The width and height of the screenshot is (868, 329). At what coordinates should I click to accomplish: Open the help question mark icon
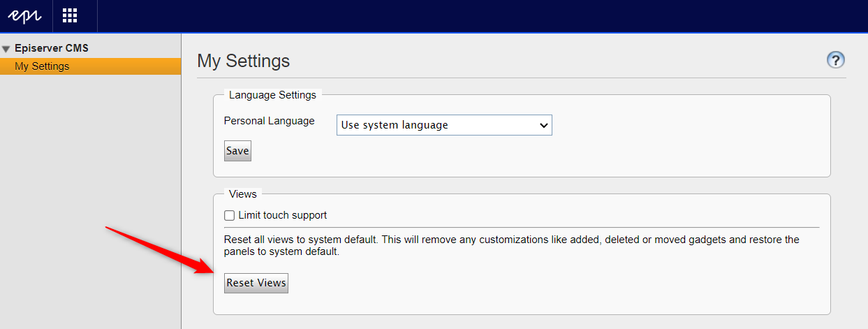click(835, 60)
